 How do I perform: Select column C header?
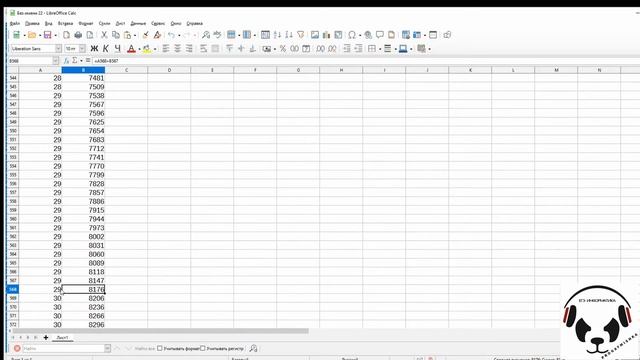(x=127, y=70)
